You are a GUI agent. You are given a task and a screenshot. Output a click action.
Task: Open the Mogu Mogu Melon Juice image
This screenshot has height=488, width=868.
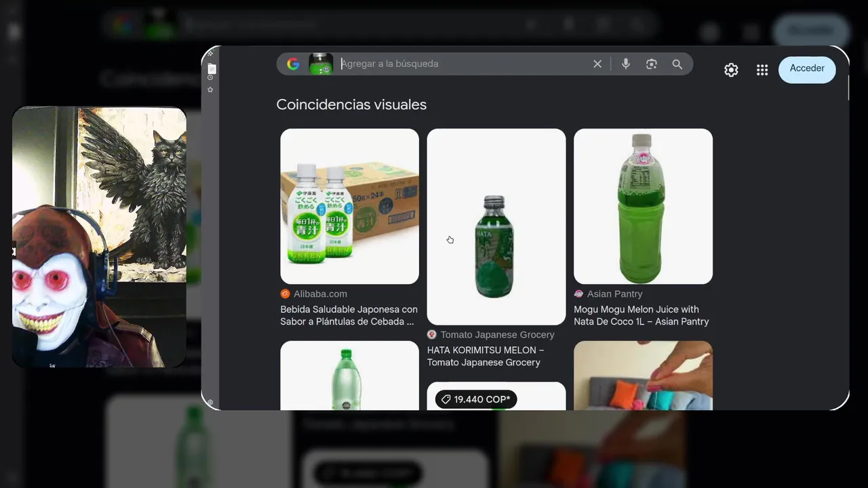tap(643, 206)
